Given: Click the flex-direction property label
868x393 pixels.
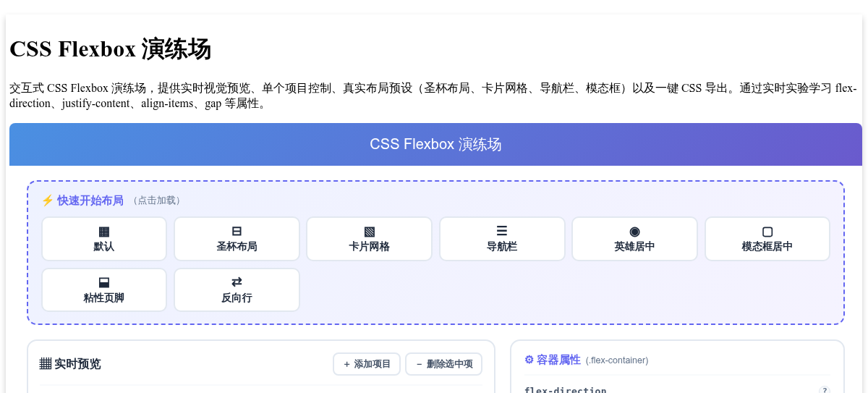Looking at the screenshot, I should point(566,390).
